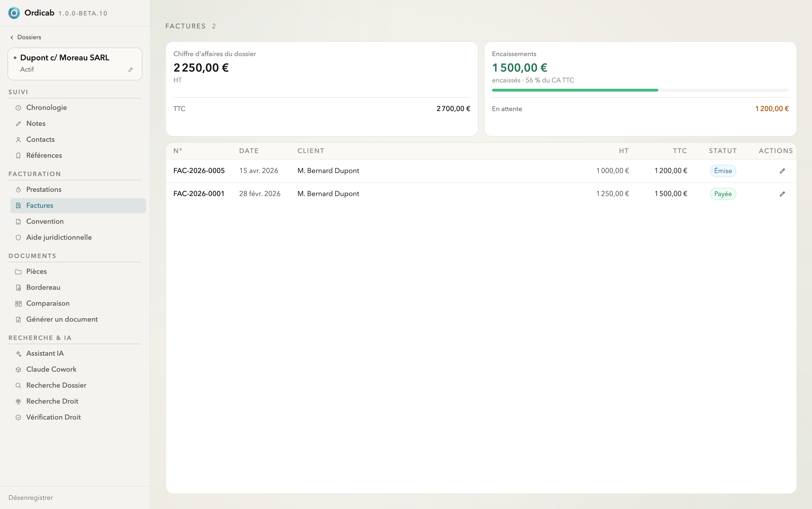Go back via Dossiers chevron arrow
Image resolution: width=812 pixels, height=509 pixels.
[x=12, y=37]
